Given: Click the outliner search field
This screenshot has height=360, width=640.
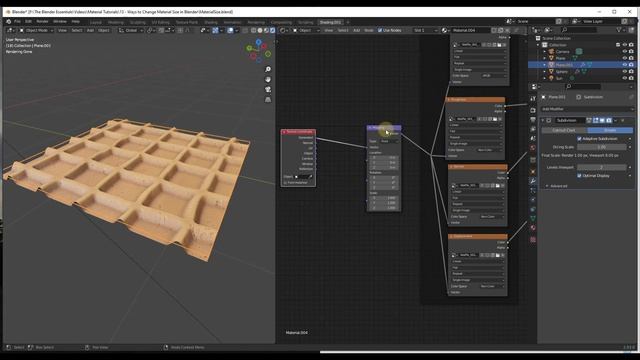Looking at the screenshot, I should 579,30.
